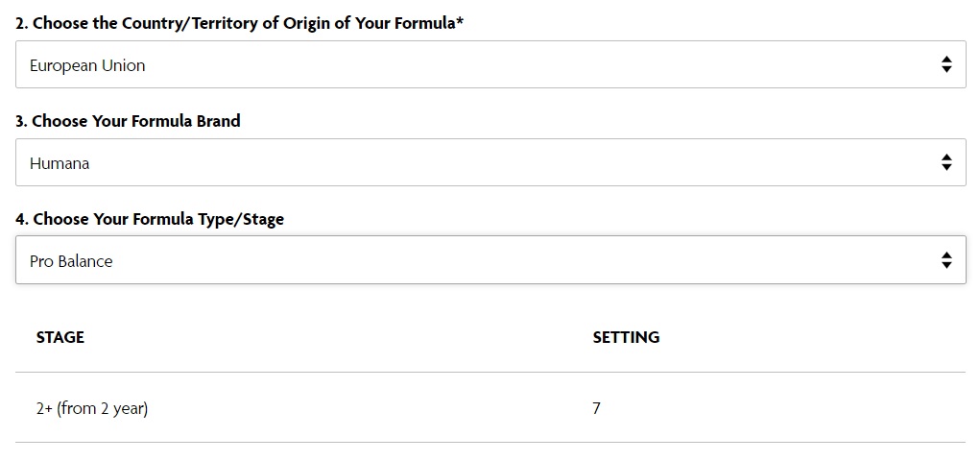The image size is (980, 461).
Task: Click the Pro Balance selected value text
Action: point(71,261)
